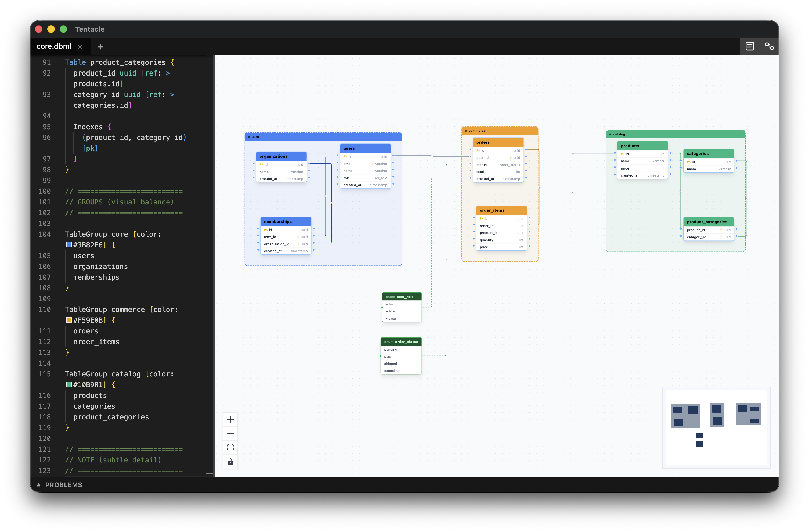This screenshot has height=532, width=809.
Task: Toggle the commerce group highlight dot
Action: (x=466, y=130)
